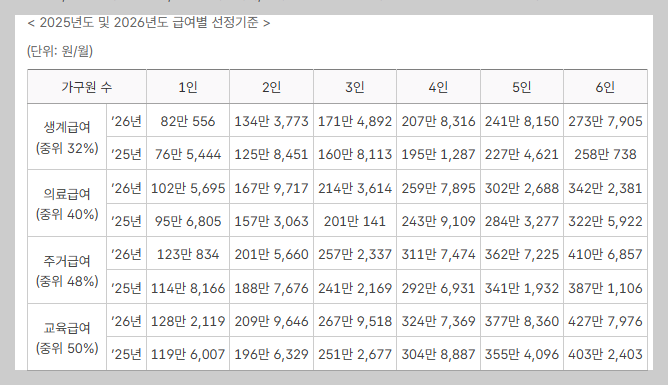Click the cell '209만 9,646'
Image resolution: width=668 pixels, height=385 pixels.
(271, 321)
